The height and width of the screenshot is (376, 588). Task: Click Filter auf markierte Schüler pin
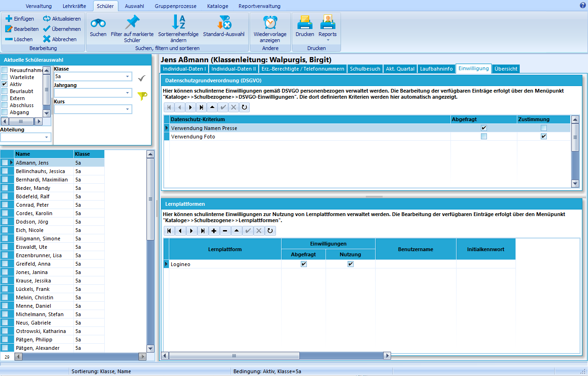coord(132,22)
